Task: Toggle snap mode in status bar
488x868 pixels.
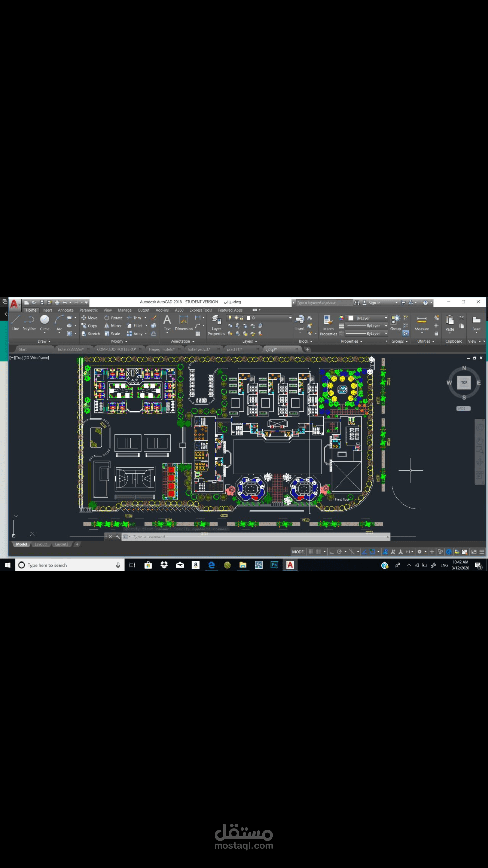Action: pyautogui.click(x=319, y=552)
